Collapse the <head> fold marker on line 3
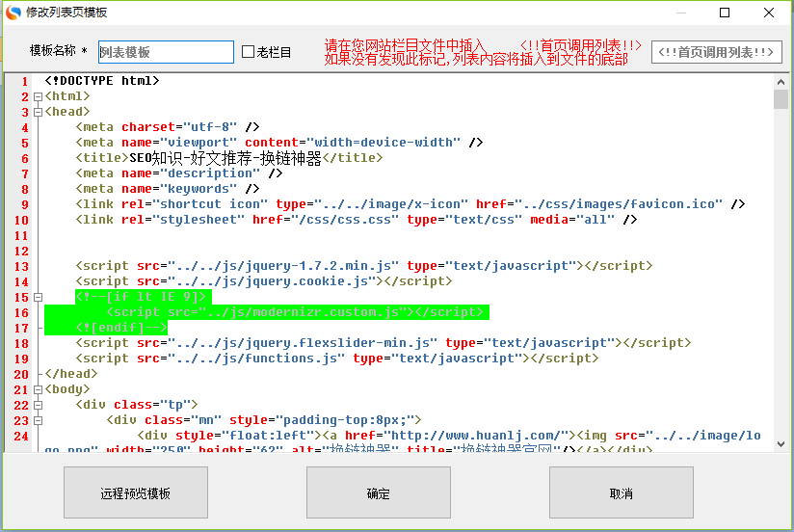 (38, 112)
